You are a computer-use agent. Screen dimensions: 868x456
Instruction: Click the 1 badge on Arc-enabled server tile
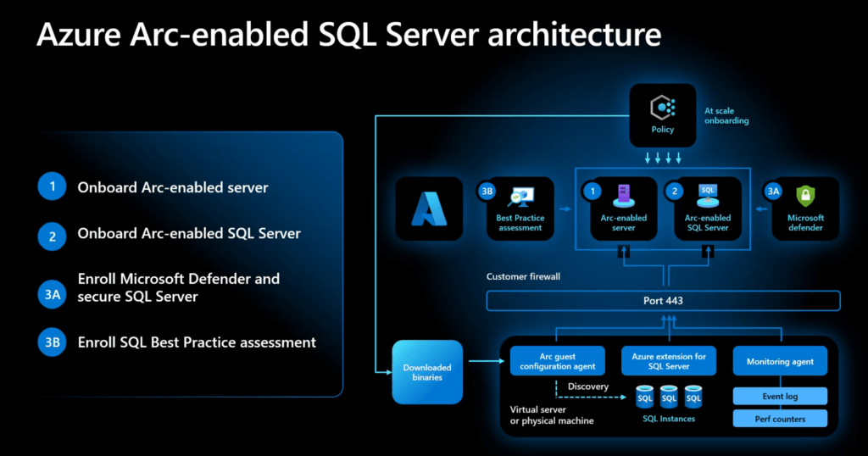pos(593,192)
